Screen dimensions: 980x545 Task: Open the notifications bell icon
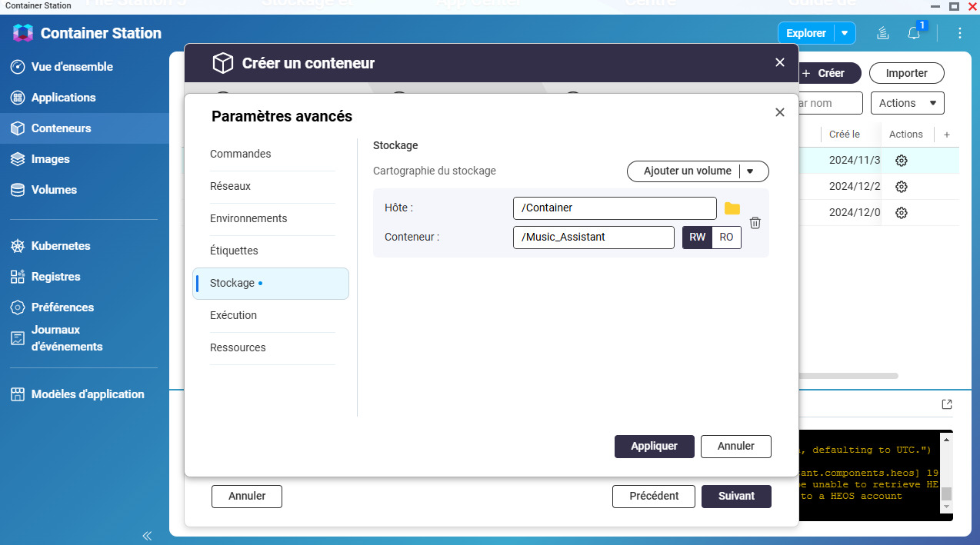(914, 33)
